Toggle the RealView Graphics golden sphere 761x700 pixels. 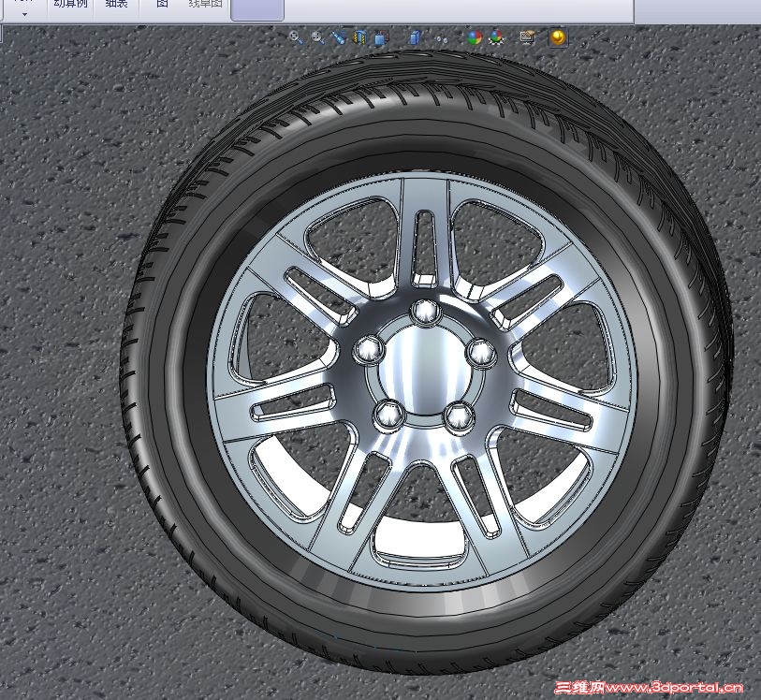[x=557, y=37]
